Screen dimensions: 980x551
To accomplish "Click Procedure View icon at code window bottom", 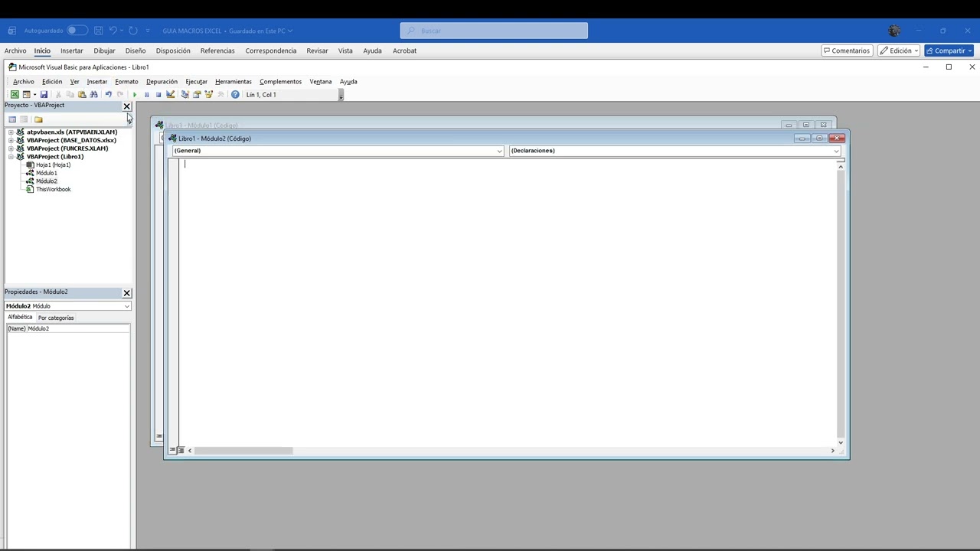I will [172, 450].
